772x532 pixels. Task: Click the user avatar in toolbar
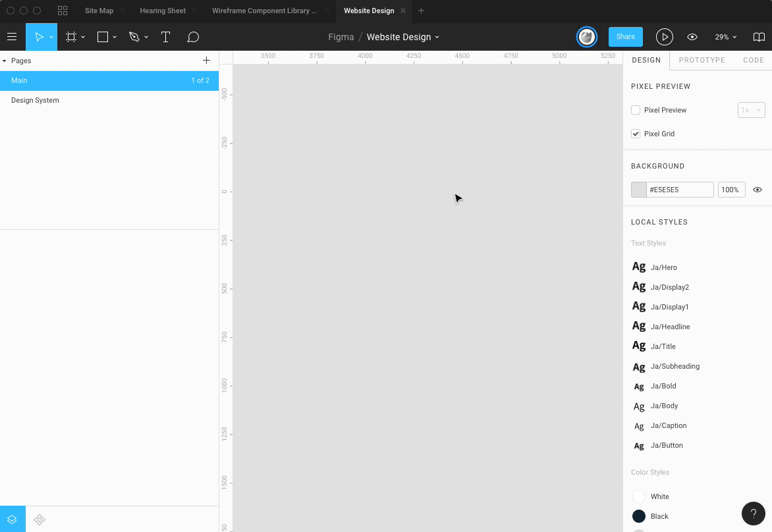click(x=587, y=37)
